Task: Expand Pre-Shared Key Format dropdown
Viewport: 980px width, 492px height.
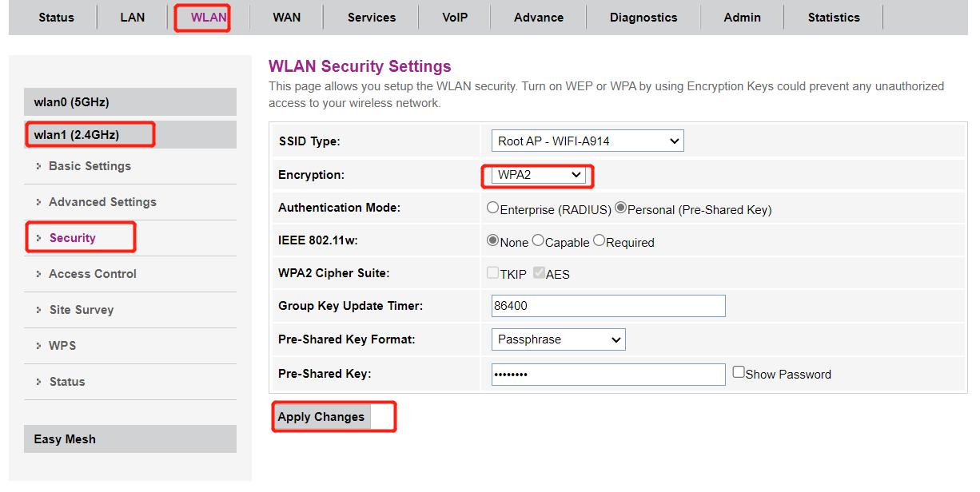Action: point(558,339)
